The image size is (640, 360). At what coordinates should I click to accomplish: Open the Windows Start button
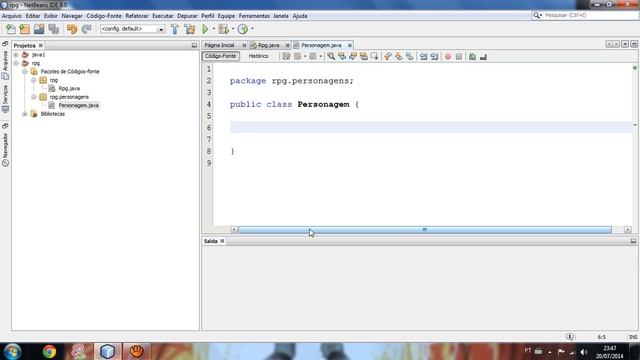12,351
